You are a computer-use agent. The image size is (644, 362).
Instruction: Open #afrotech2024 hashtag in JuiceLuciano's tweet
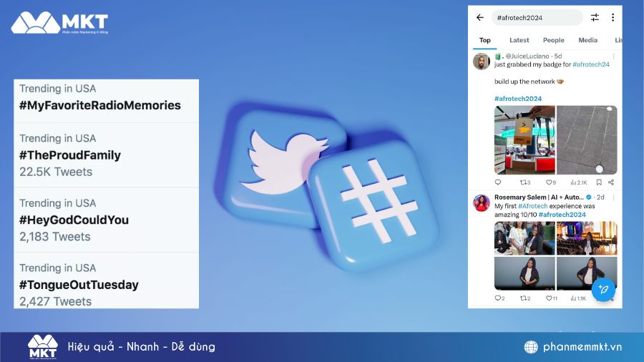(x=518, y=99)
